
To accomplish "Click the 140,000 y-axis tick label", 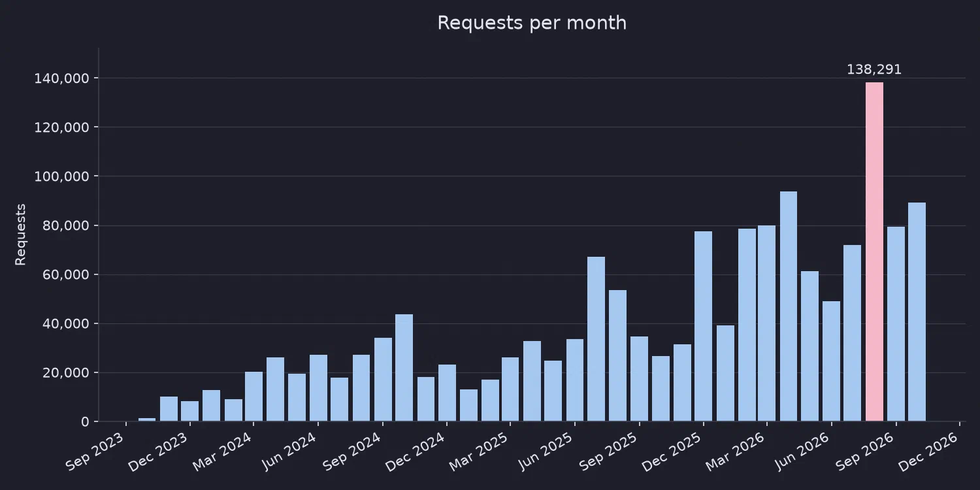I will 61,78.
